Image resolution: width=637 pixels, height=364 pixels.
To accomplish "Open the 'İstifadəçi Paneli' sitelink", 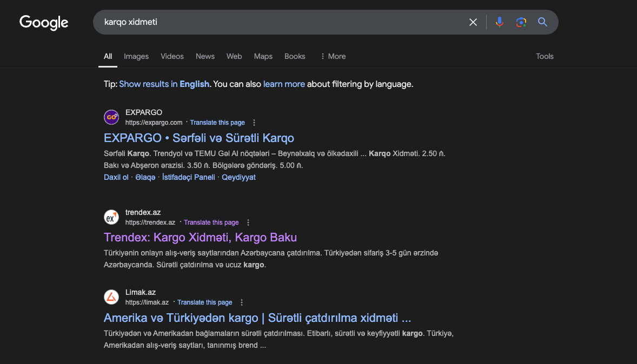I will 189,177.
